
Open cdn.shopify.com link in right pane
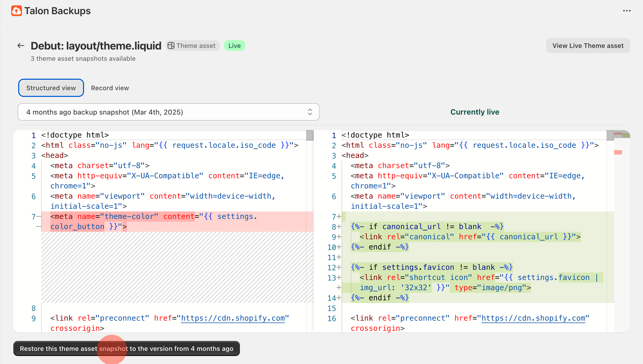pyautogui.click(x=533, y=318)
